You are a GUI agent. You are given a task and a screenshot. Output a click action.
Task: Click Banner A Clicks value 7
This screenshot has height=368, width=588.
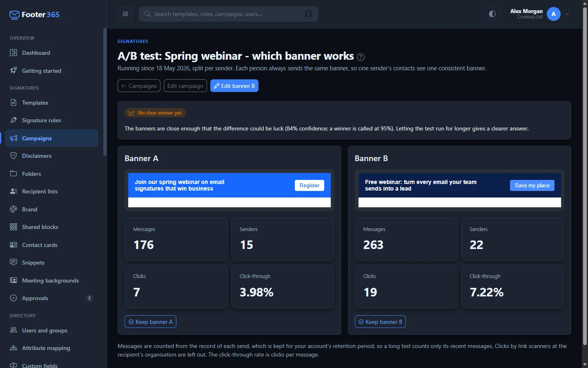click(x=137, y=292)
